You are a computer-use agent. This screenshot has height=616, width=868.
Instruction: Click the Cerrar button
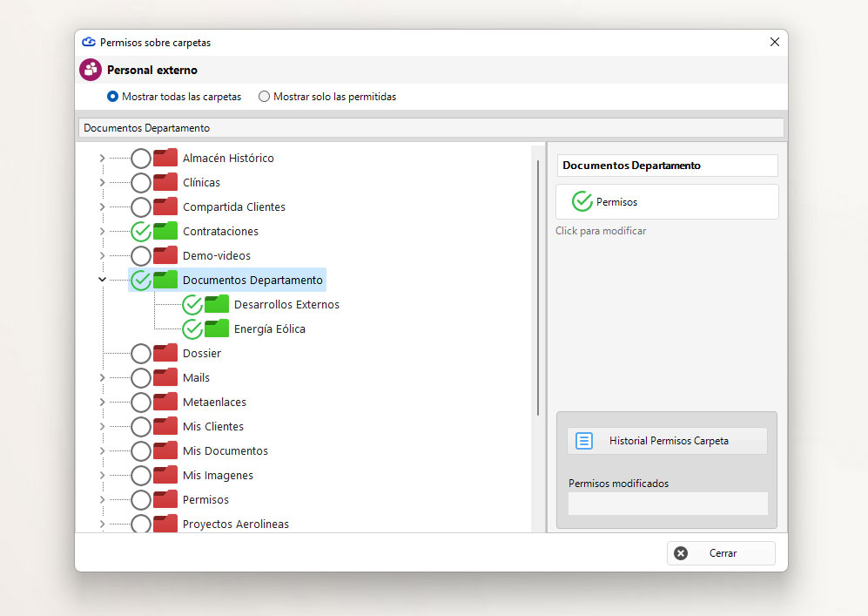click(x=721, y=553)
